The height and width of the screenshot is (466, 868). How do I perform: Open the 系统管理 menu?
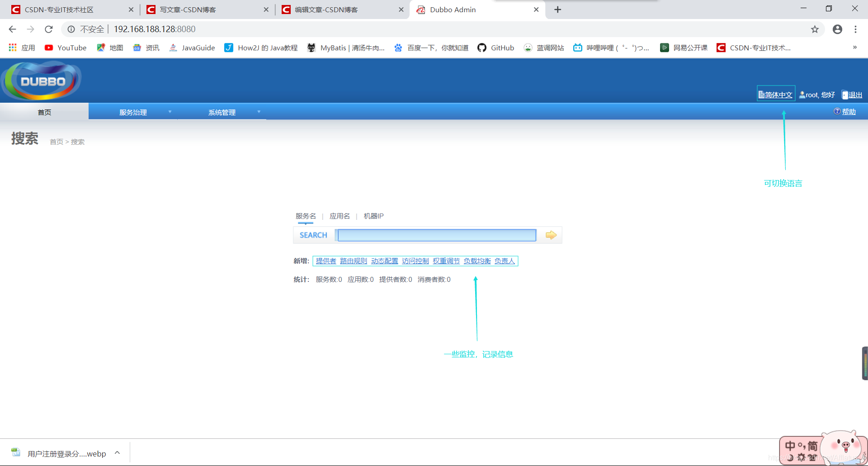tap(222, 112)
